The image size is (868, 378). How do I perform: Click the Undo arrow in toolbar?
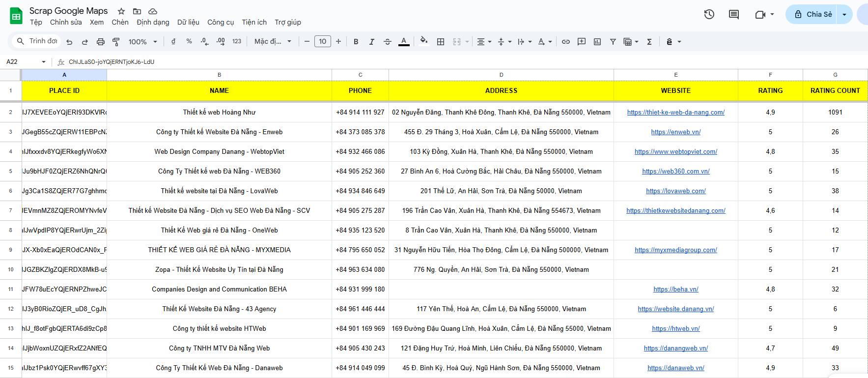point(69,42)
